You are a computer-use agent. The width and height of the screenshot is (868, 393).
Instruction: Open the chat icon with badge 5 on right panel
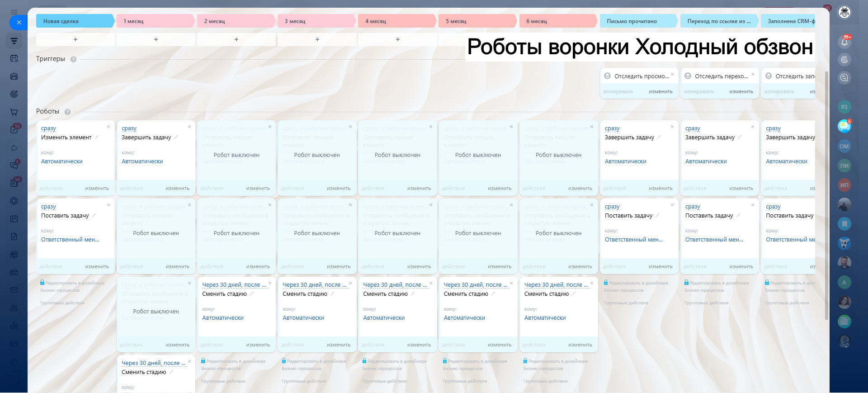click(844, 126)
